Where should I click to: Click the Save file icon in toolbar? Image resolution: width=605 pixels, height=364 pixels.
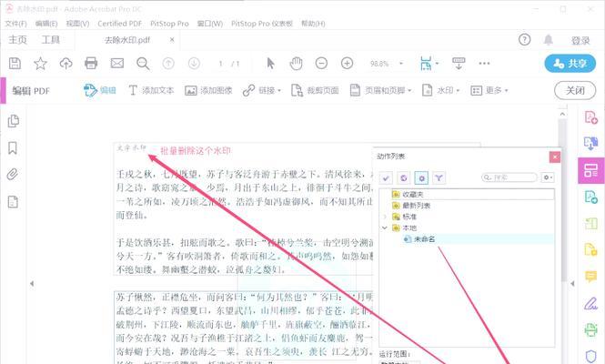tap(15, 63)
